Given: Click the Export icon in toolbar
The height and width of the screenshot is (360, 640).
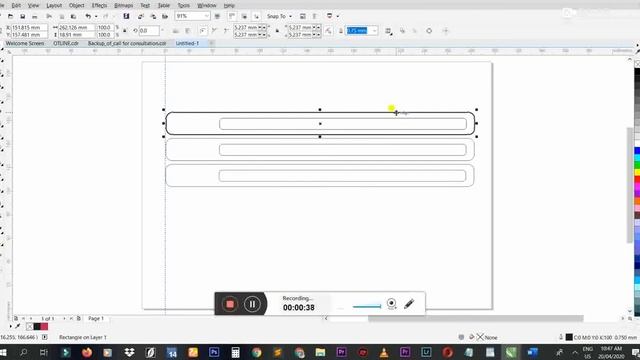Looking at the screenshot, I should point(153,16).
